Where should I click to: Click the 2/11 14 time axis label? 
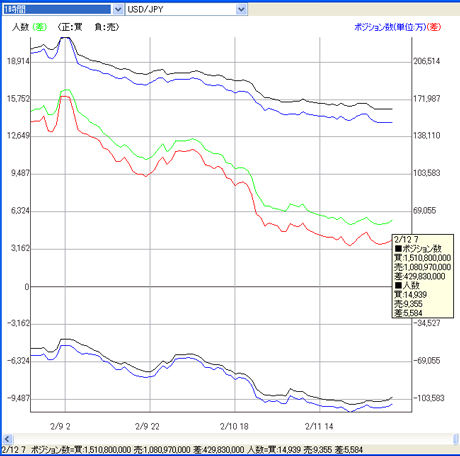tap(319, 427)
